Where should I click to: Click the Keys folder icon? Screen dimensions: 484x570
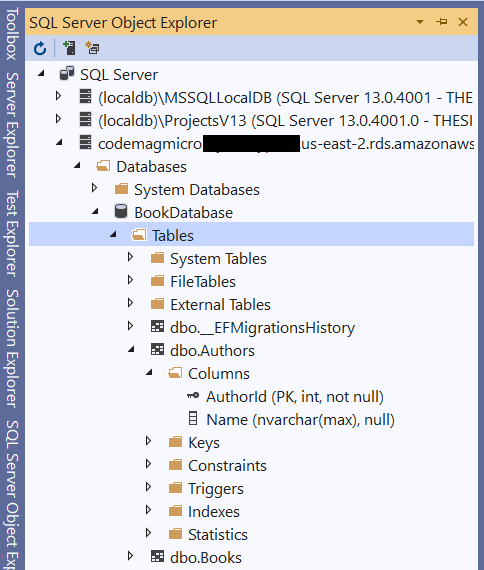[x=175, y=442]
